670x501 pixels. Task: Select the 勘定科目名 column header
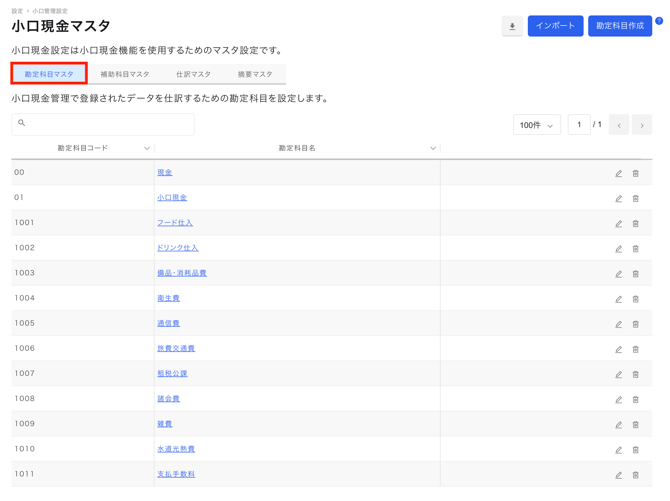297,148
